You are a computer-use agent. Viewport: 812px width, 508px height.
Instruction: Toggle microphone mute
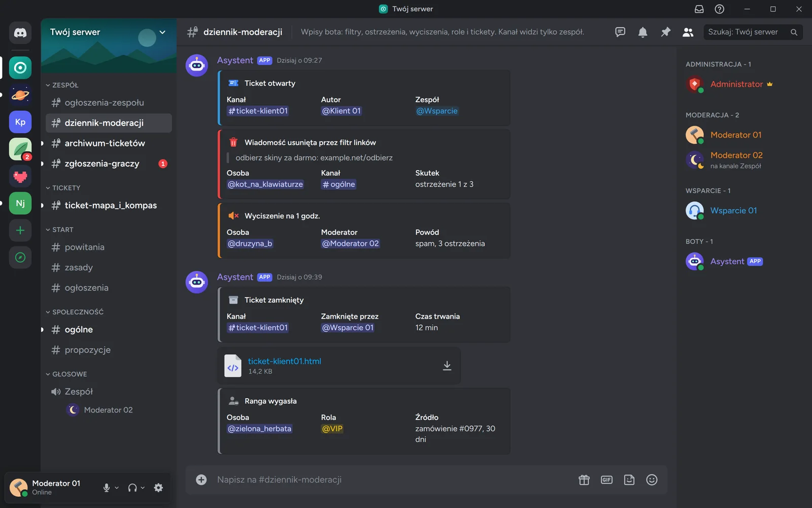click(x=107, y=488)
